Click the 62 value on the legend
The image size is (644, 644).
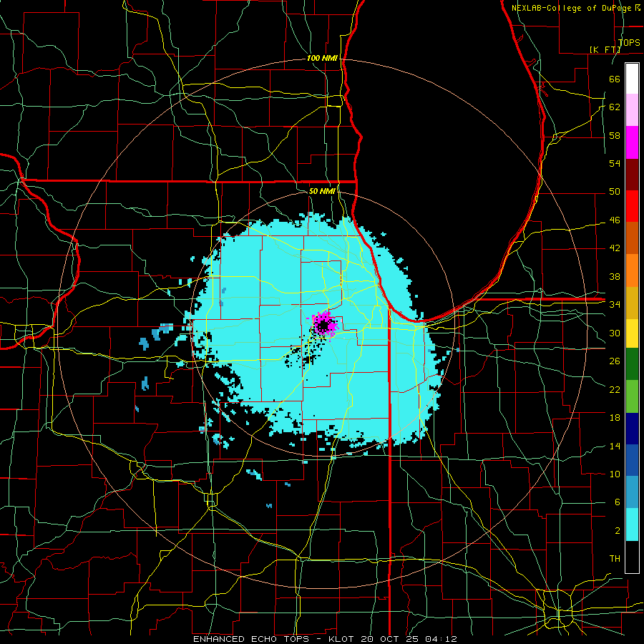(615, 107)
